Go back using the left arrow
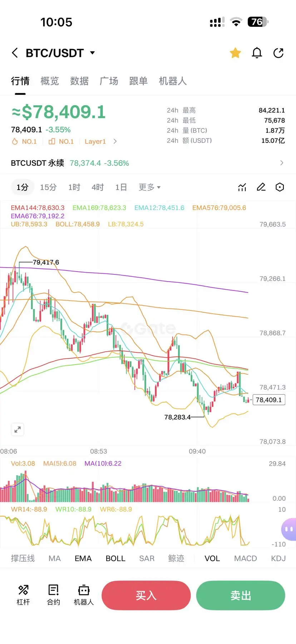Viewport: 296px width, 644px height. coord(15,53)
